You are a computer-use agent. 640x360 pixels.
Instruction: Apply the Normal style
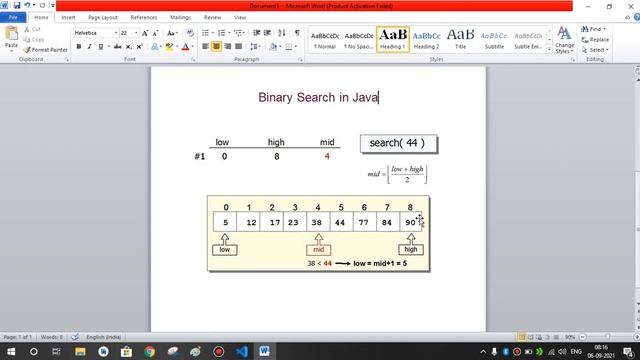coord(325,40)
